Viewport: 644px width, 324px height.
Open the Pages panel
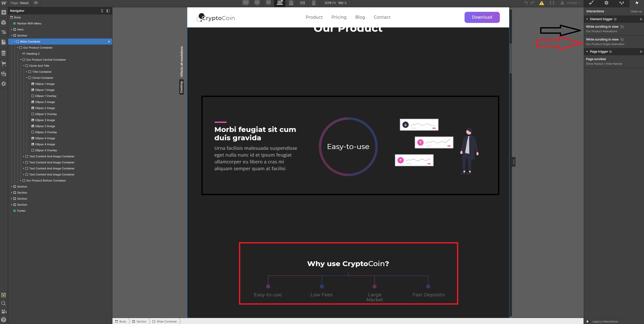click(4, 42)
